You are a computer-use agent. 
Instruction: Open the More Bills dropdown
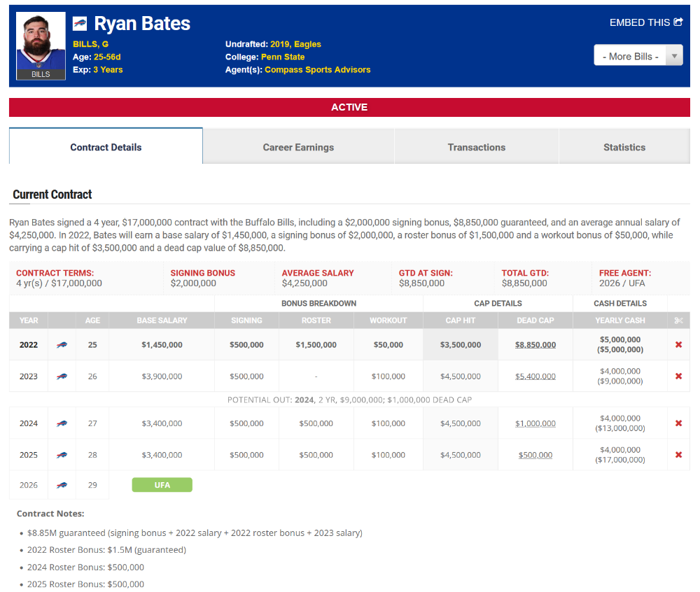click(x=638, y=55)
